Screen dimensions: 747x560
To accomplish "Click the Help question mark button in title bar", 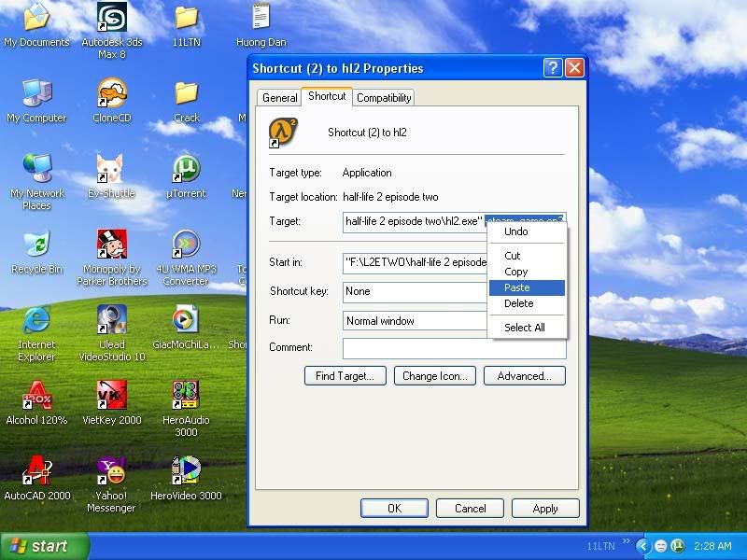I will pyautogui.click(x=553, y=68).
